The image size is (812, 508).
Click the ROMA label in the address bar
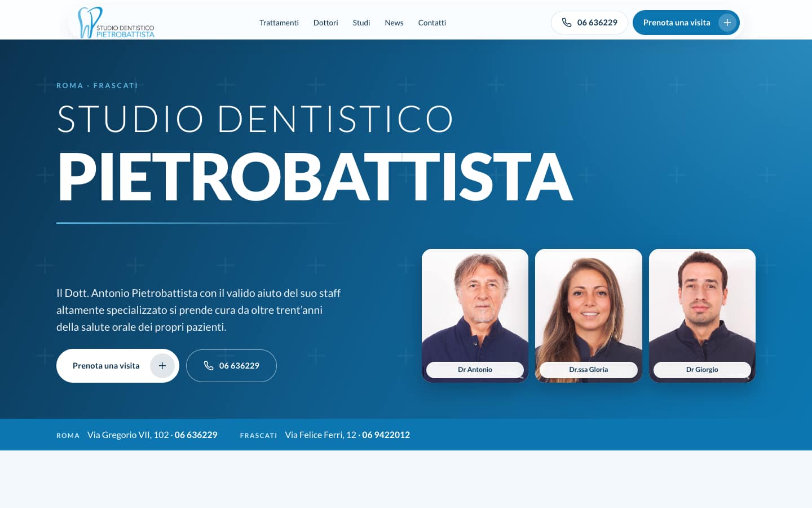click(x=68, y=435)
